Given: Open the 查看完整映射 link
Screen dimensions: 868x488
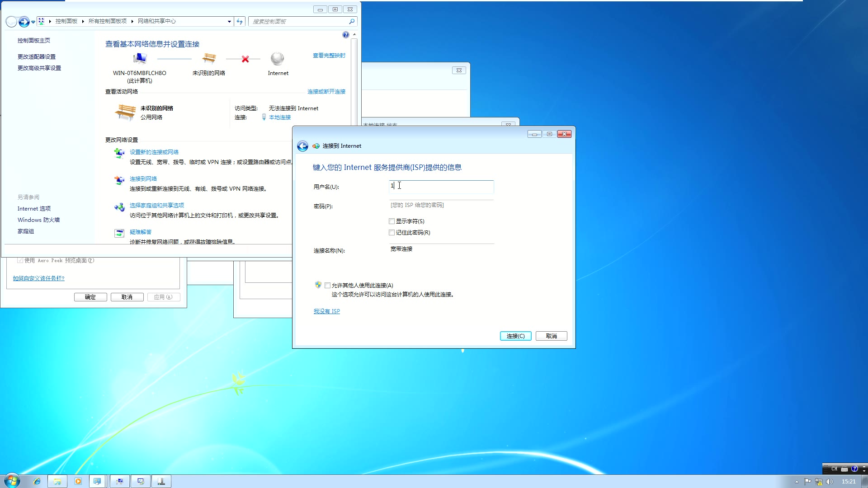Looking at the screenshot, I should click(x=329, y=56).
